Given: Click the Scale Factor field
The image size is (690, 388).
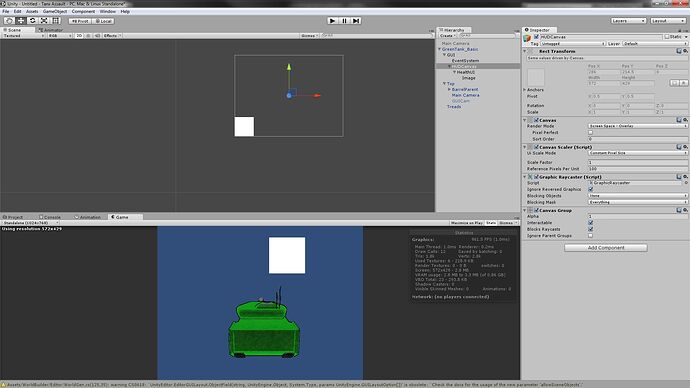Looking at the screenshot, I should pos(638,162).
